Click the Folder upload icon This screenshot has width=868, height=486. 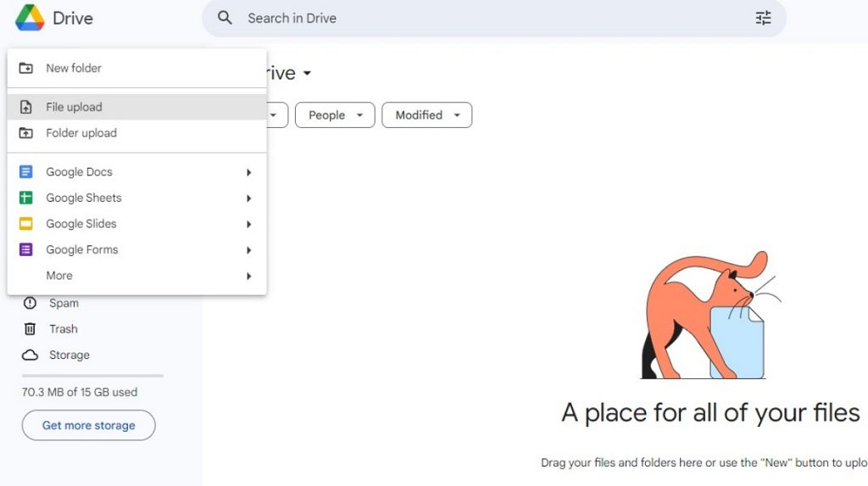[x=26, y=133]
